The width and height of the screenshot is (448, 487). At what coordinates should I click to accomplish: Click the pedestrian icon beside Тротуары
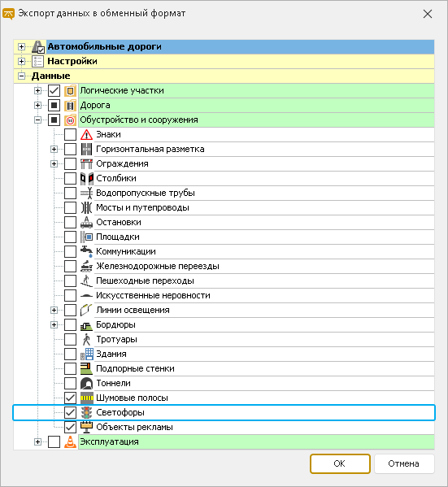86,340
